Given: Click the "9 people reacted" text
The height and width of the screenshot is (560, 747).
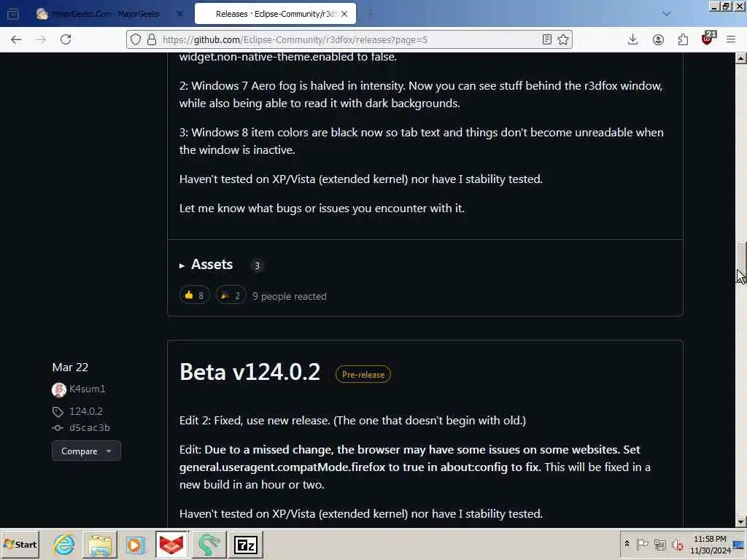Looking at the screenshot, I should click(289, 296).
